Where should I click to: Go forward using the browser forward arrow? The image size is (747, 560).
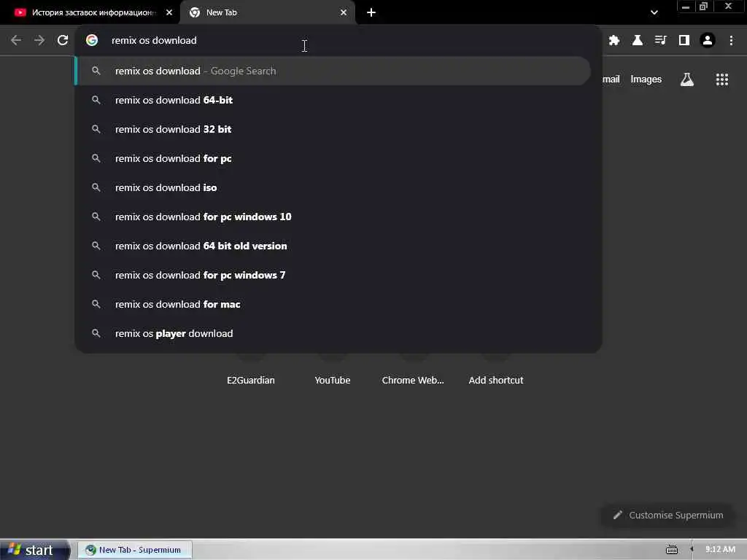pos(39,41)
